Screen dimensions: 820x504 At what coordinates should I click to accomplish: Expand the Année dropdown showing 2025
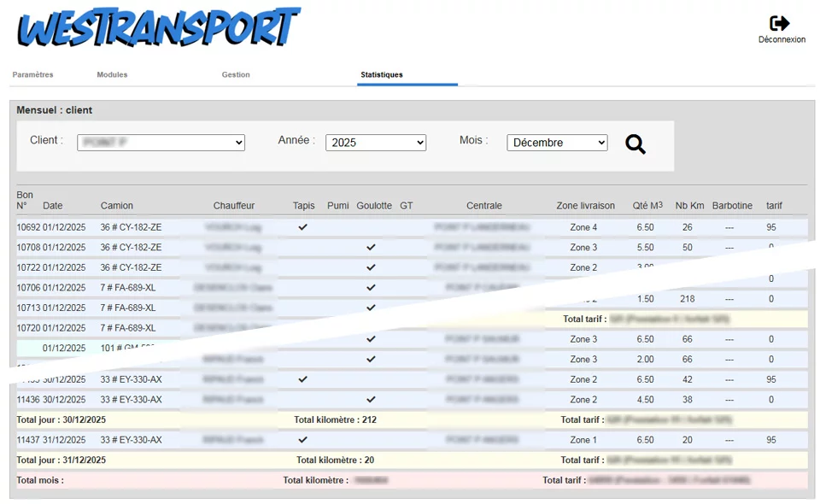[375, 143]
